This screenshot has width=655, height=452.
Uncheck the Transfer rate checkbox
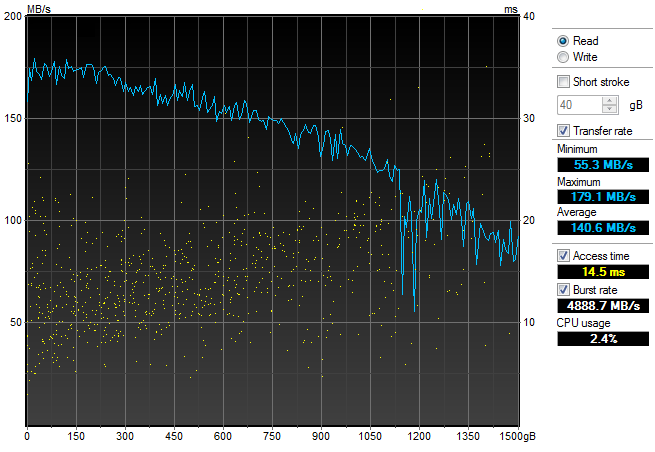click(x=563, y=131)
